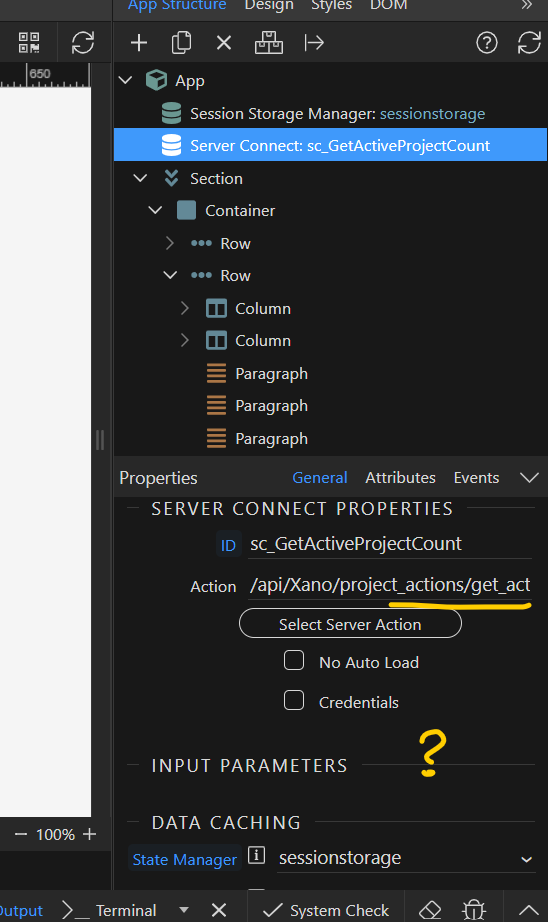Click the System Check button
The width and height of the screenshot is (548, 922).
[325, 910]
